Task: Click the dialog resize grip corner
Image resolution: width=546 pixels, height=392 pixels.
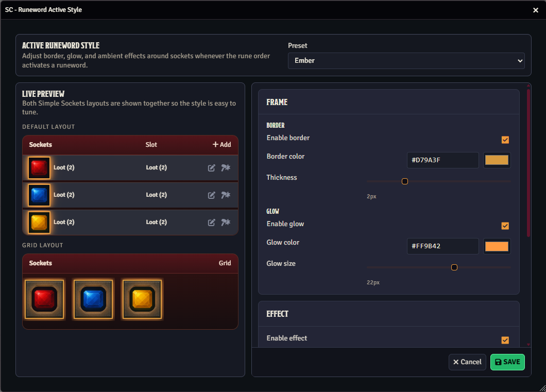Action: click(542, 388)
